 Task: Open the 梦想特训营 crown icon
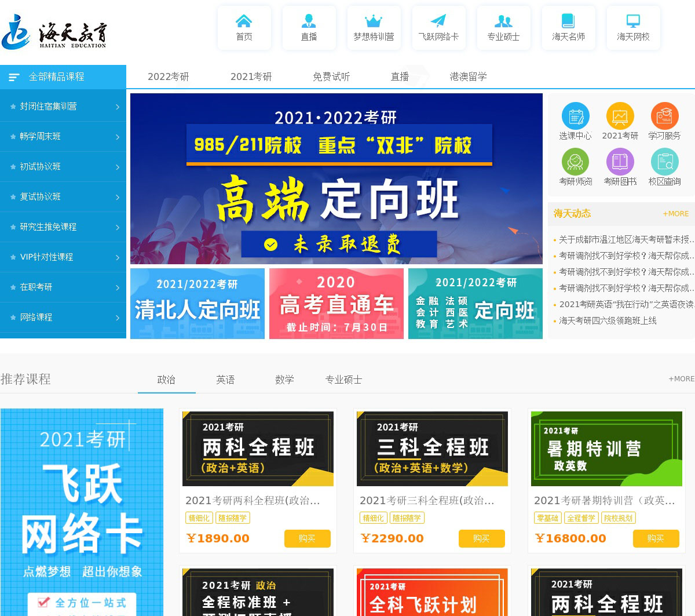(374, 21)
